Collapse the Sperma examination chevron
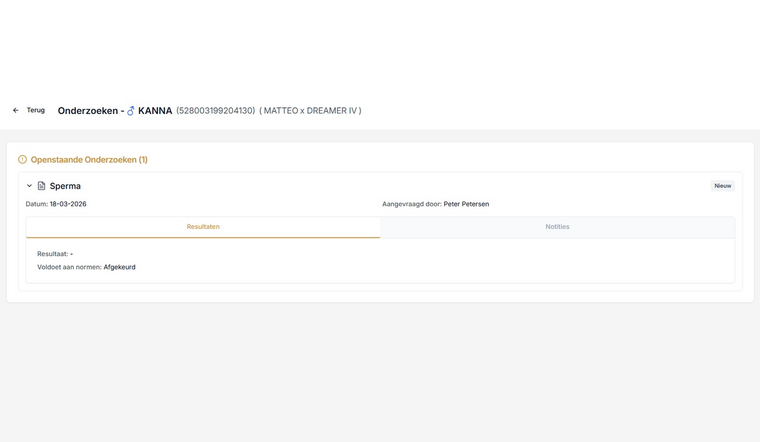Image resolution: width=760 pixels, height=442 pixels. point(29,186)
